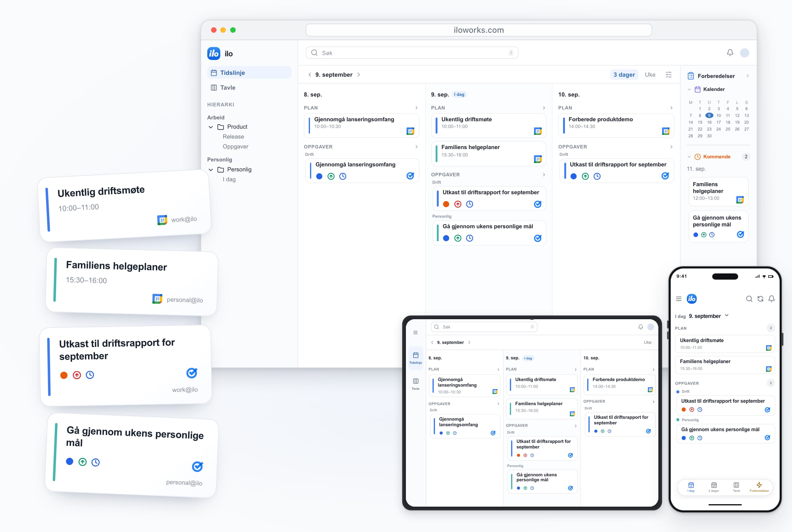The image size is (792, 532).
Task: Click calendar icon on Kommende Familiens helgeplaner card
Action: pyautogui.click(x=740, y=199)
